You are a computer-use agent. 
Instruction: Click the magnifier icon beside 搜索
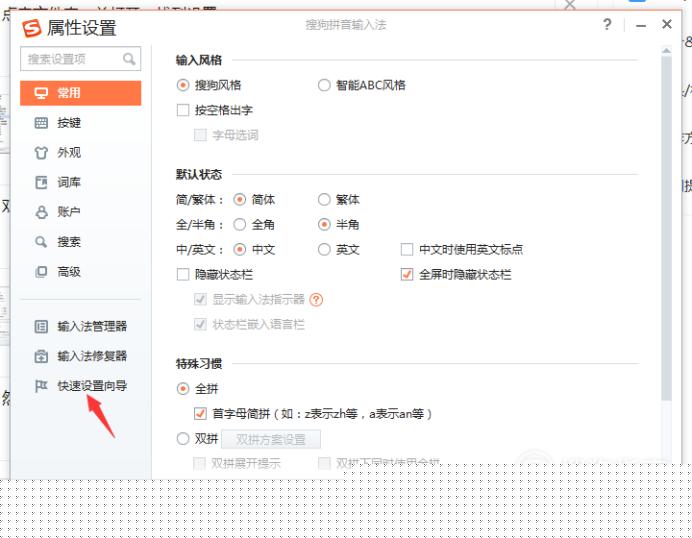point(41,242)
